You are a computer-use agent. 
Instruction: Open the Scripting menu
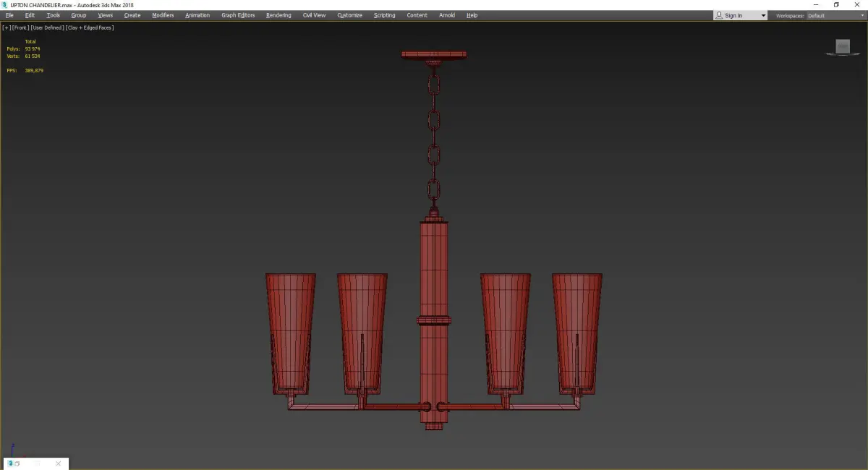click(x=384, y=15)
